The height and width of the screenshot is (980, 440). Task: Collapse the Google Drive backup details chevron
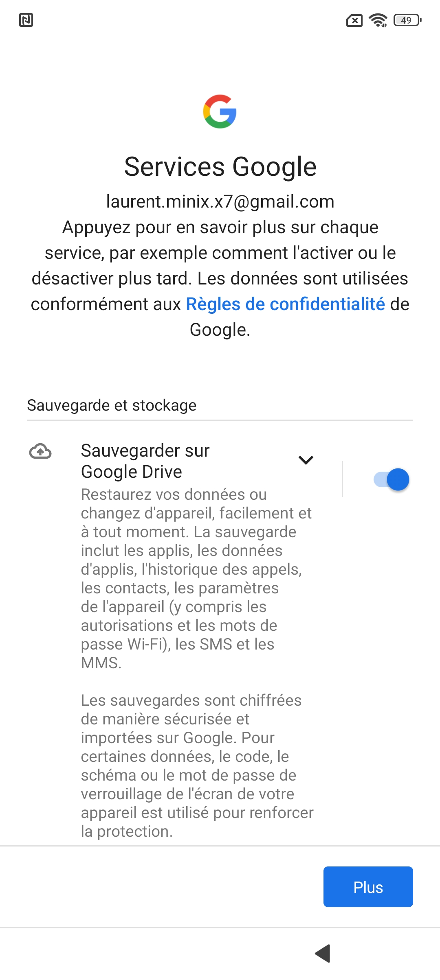pyautogui.click(x=306, y=460)
